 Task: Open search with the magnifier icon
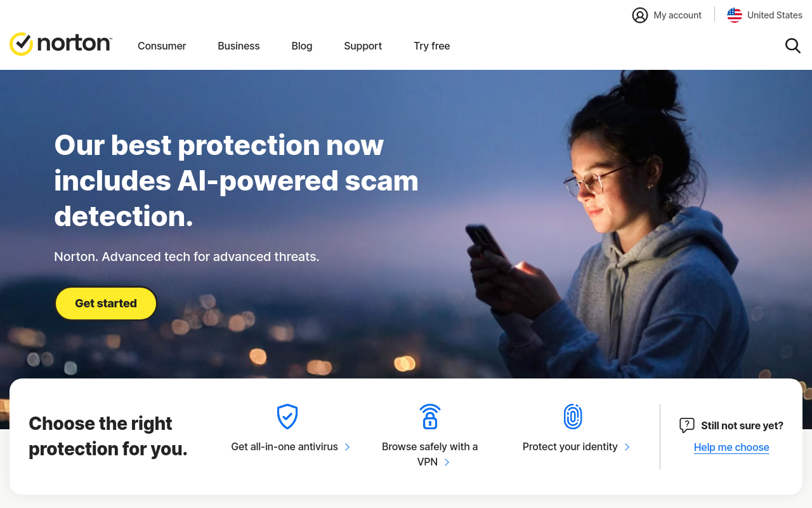click(x=792, y=46)
